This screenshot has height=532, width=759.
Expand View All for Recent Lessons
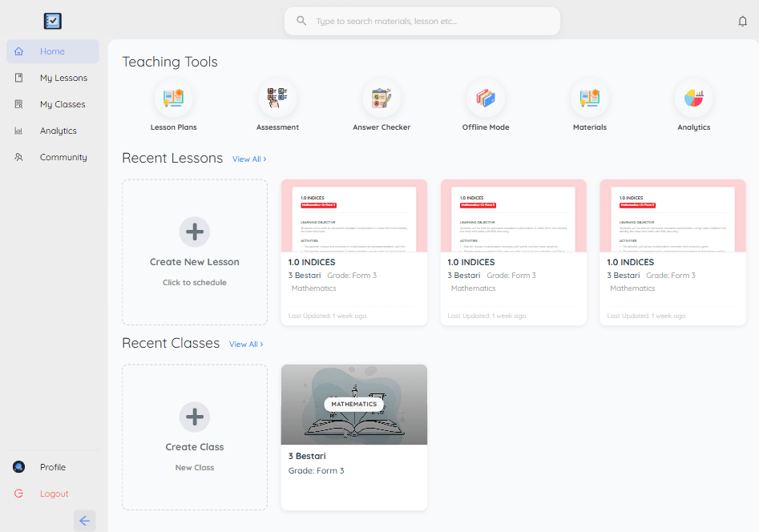tap(248, 159)
